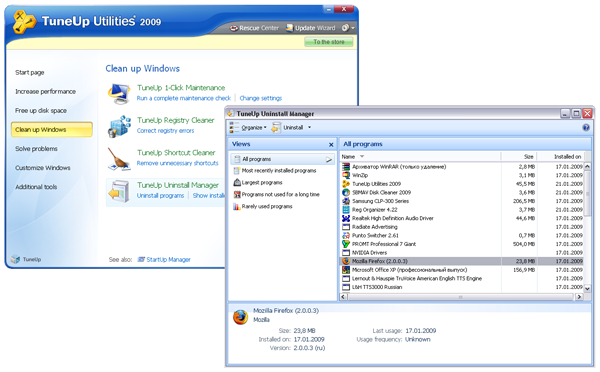Screen dimensions: 600x372
Task: Select Increase performance category
Action: pos(45,91)
